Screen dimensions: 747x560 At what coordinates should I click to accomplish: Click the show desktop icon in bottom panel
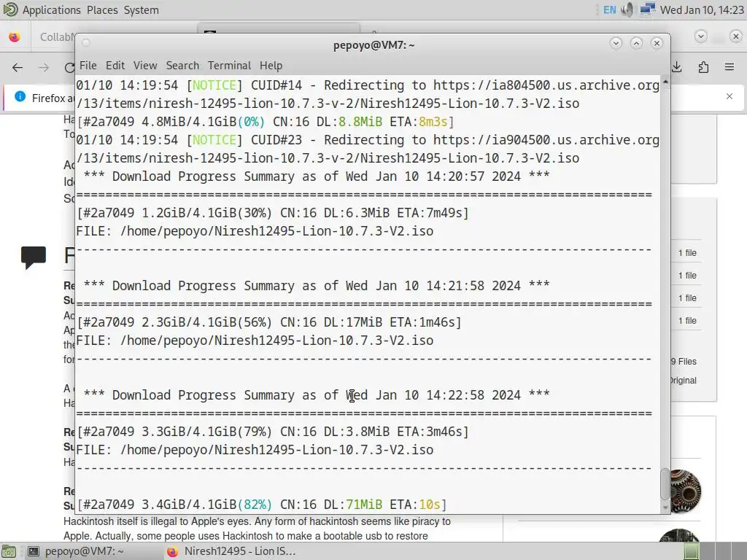tap(8, 551)
